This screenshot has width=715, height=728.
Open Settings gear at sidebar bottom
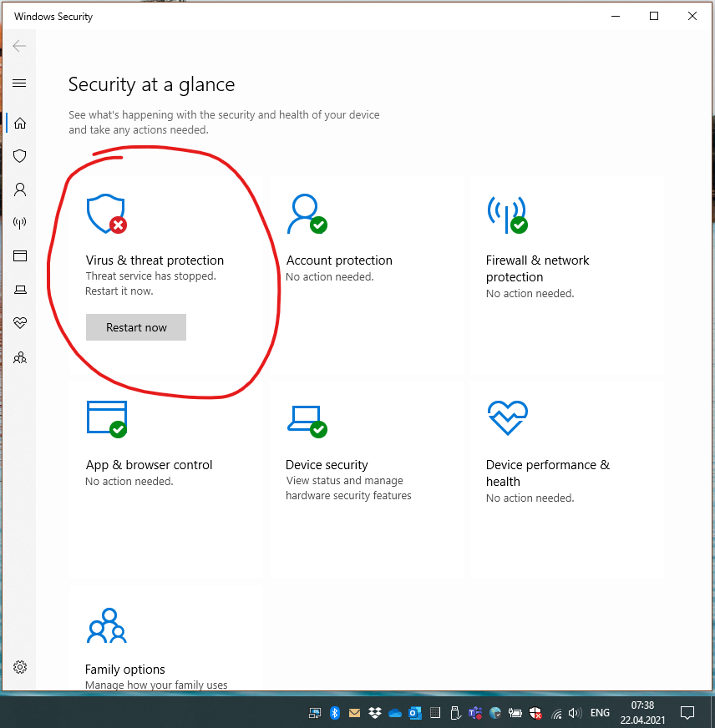click(x=20, y=667)
